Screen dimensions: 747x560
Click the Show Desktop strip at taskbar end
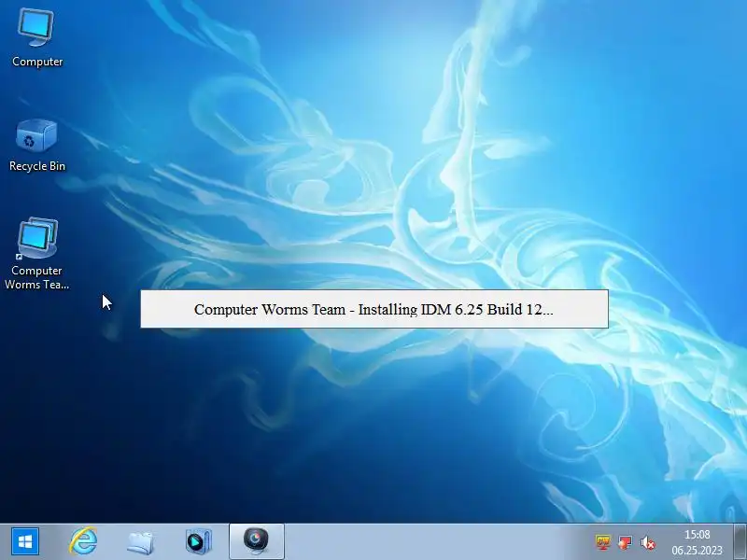coord(740,542)
